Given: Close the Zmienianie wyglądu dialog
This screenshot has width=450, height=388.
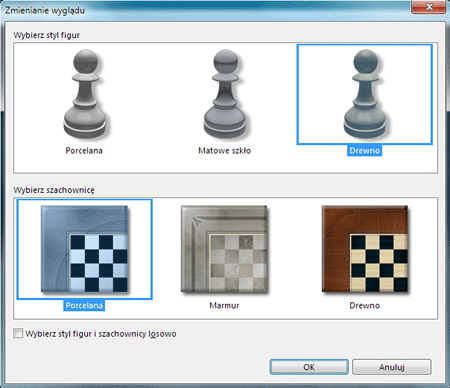Looking at the screenshot, I should (429, 7).
